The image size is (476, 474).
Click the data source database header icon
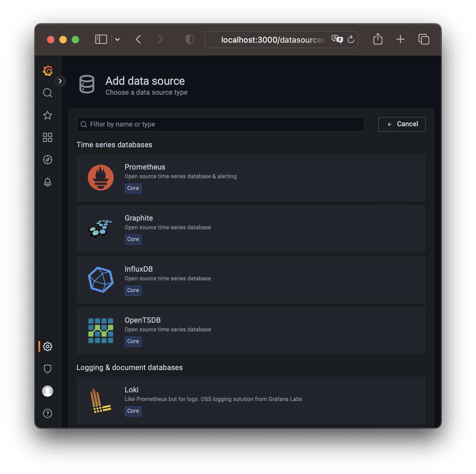(87, 84)
